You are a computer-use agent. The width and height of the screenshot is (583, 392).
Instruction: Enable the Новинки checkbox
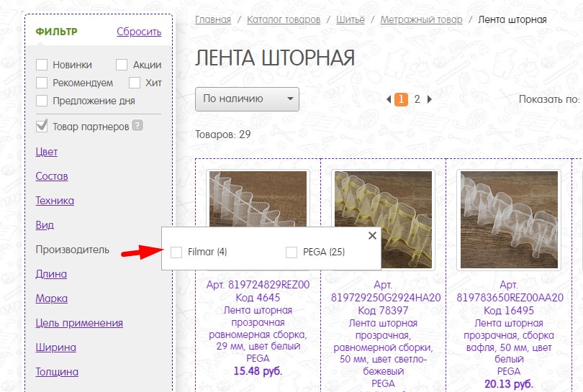coord(42,65)
